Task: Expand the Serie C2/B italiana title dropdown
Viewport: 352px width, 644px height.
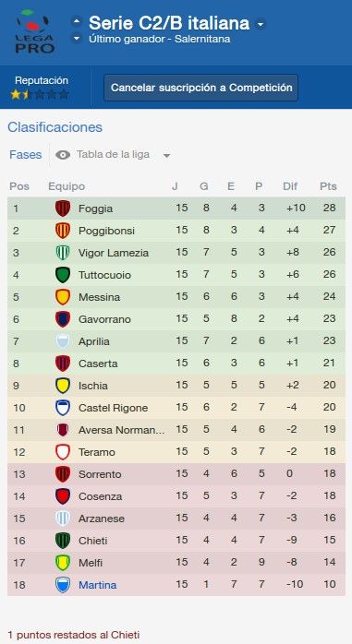Action: tap(260, 24)
